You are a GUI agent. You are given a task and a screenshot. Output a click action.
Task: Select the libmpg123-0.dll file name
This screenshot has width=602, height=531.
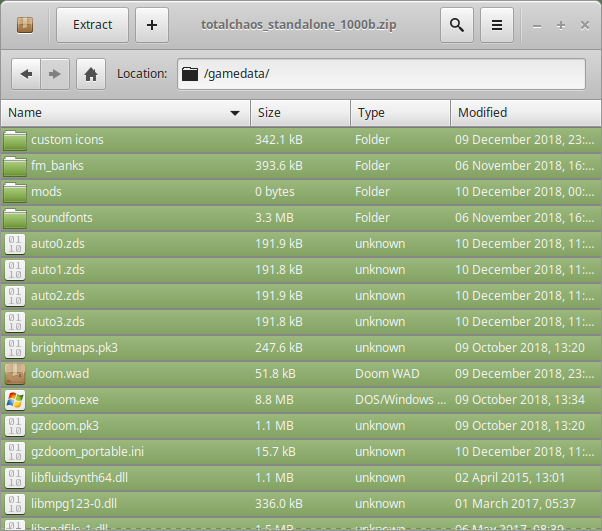coord(74,504)
